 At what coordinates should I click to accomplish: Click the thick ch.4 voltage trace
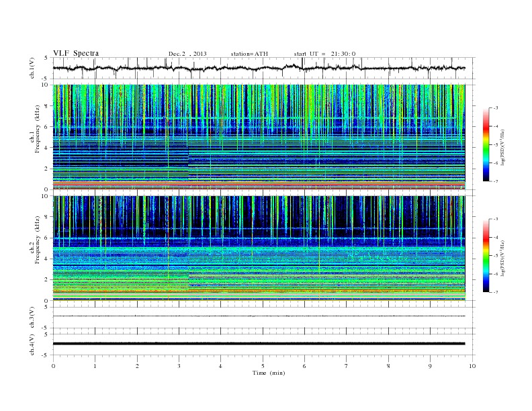pyautogui.click(x=259, y=344)
